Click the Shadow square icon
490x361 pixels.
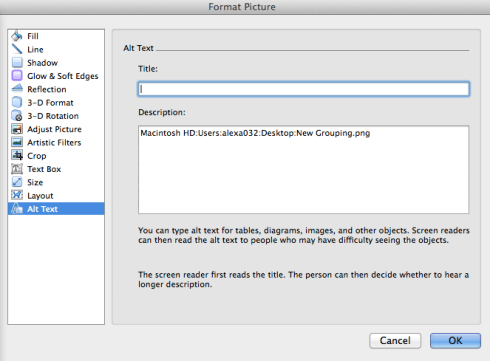(17, 62)
